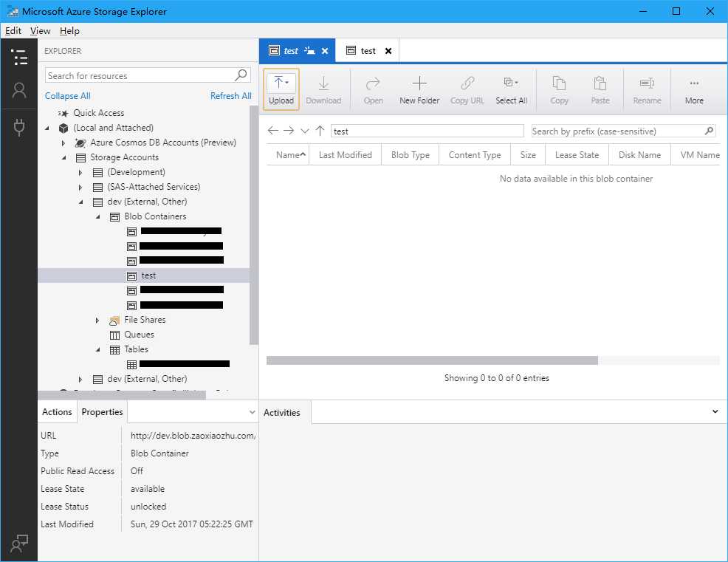The height and width of the screenshot is (562, 728).
Task: Open the path history down chevron
Action: [x=305, y=131]
